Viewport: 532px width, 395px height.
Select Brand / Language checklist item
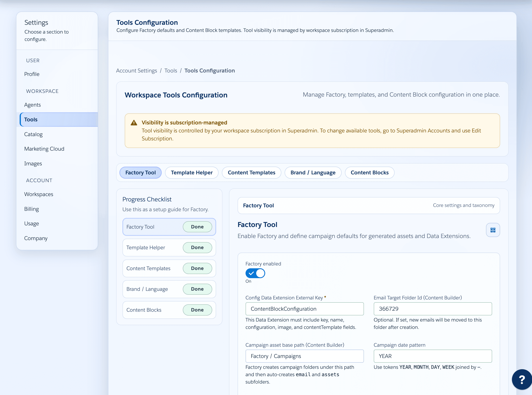coord(169,289)
